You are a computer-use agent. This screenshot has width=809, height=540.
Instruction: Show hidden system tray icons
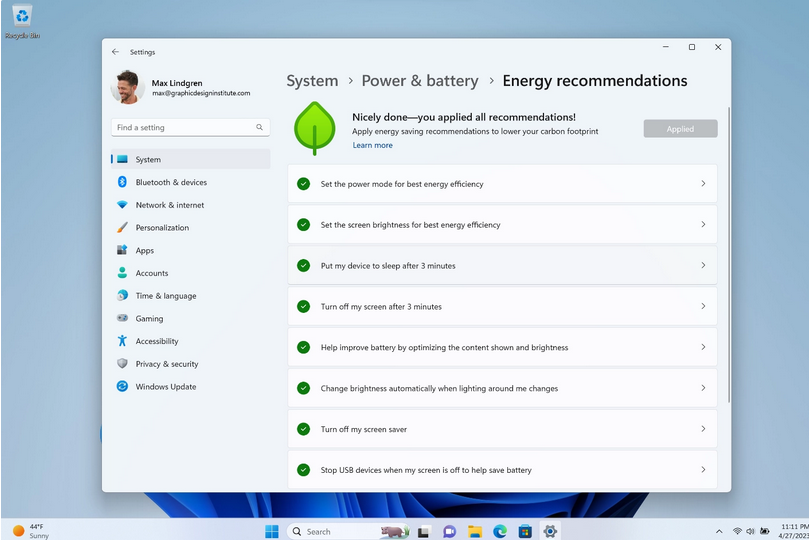719,531
